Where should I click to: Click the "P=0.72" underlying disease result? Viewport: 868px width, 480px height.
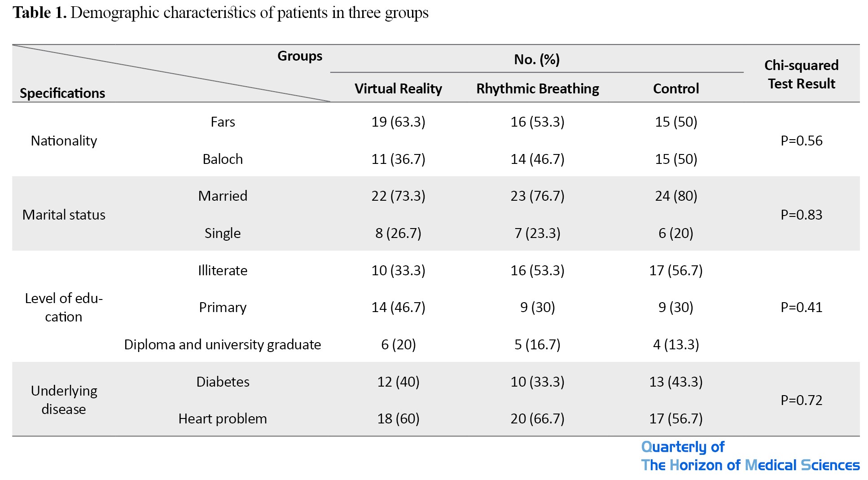point(801,400)
